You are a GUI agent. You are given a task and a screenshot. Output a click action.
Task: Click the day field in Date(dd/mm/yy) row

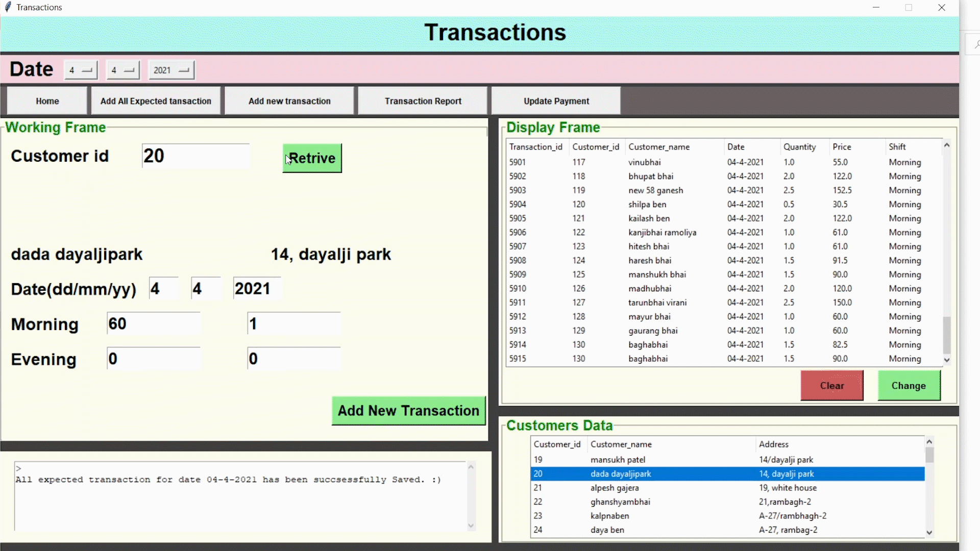[164, 288]
